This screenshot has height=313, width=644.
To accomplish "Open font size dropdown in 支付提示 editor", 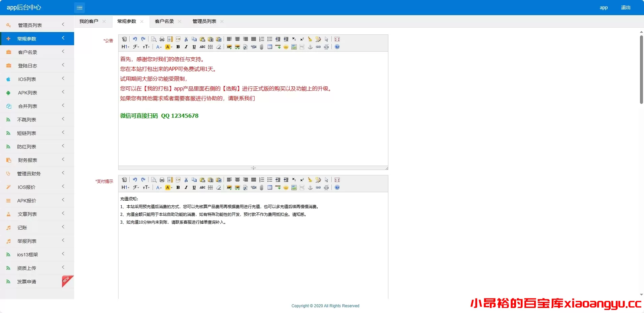I will (x=146, y=188).
